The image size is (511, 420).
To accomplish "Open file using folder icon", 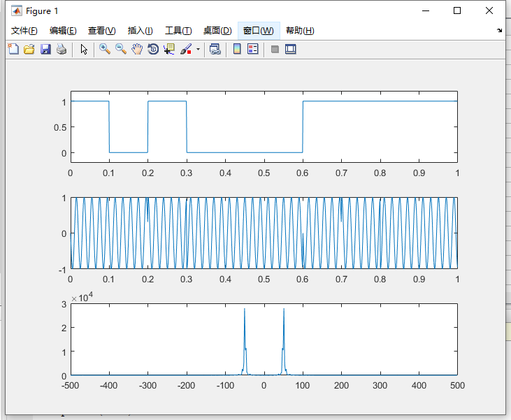I will (29, 49).
